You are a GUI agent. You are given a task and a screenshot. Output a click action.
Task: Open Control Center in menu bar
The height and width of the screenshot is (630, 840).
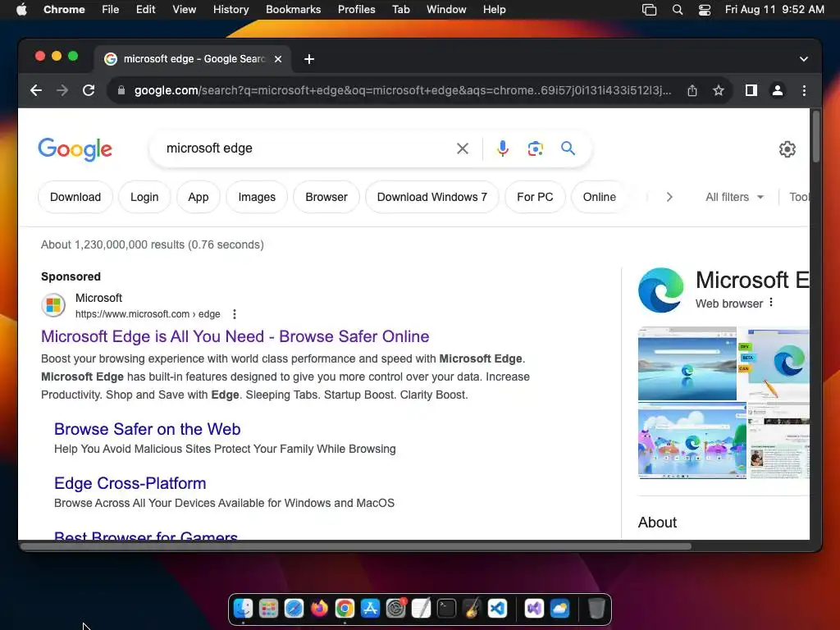(x=705, y=10)
